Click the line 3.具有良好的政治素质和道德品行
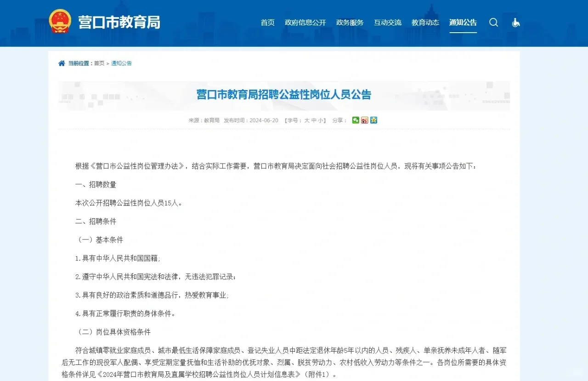 (152, 295)
